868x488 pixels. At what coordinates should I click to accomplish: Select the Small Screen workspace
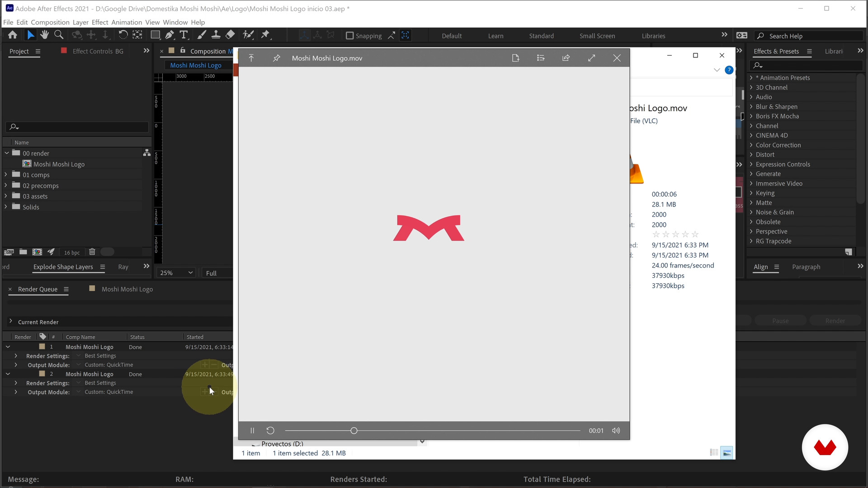[597, 36]
